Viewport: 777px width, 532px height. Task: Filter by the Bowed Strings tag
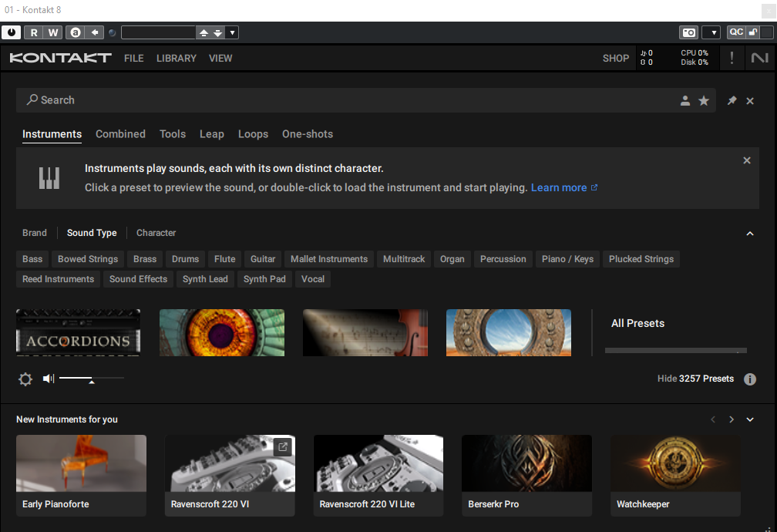pos(88,259)
